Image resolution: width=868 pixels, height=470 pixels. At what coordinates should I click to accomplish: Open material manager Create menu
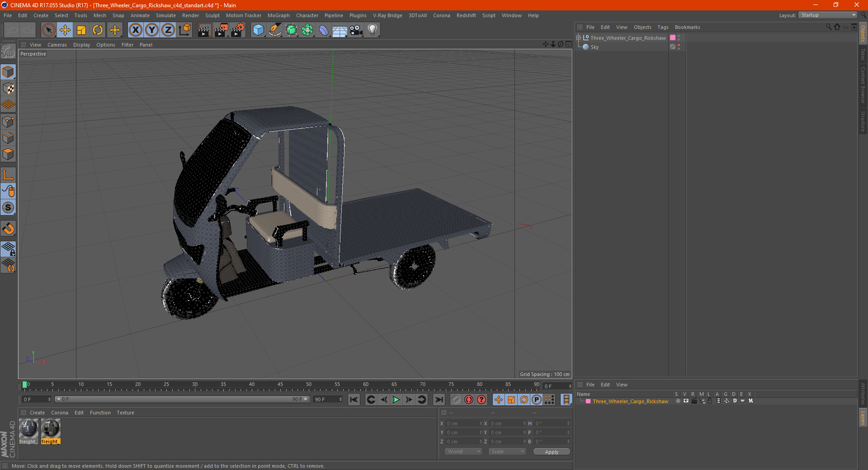[x=37, y=413]
